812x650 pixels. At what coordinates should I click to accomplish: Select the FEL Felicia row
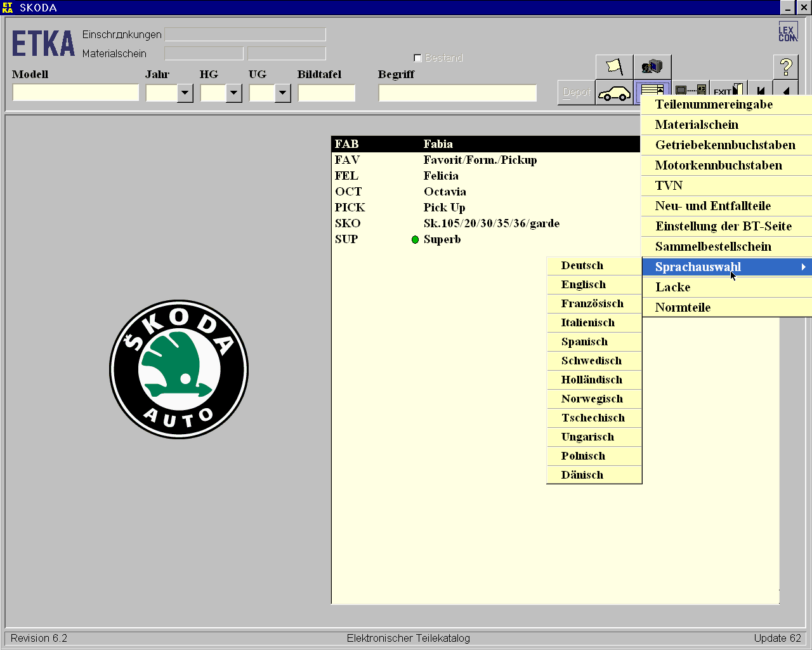(485, 176)
